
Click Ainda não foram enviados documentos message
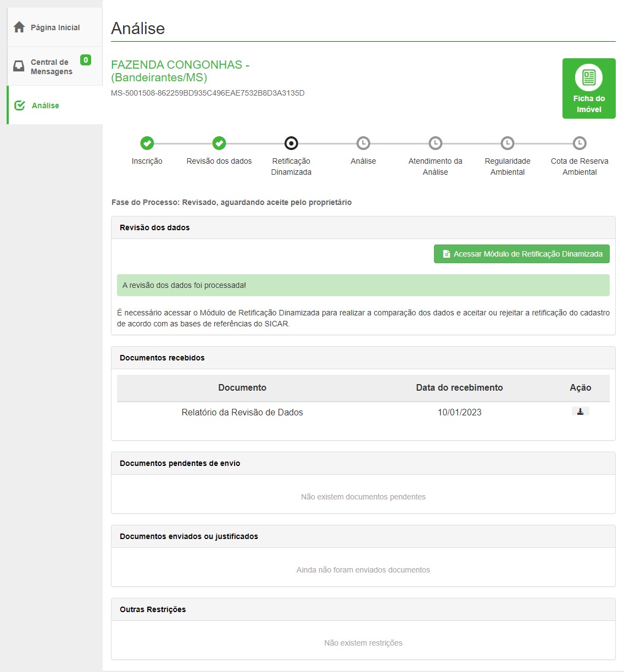(x=363, y=570)
